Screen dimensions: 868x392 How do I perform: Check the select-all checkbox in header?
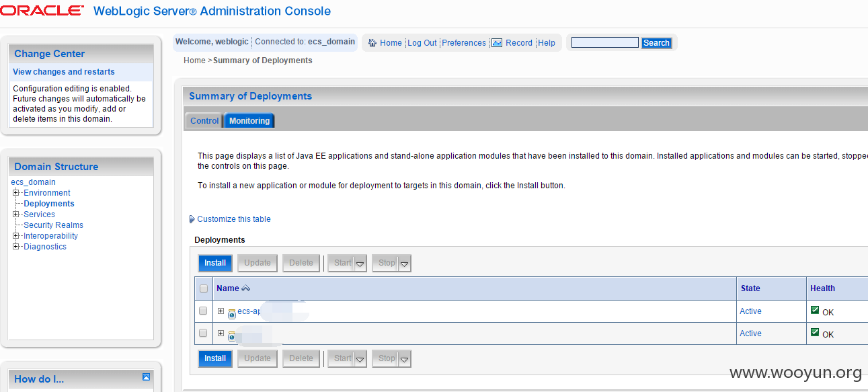(x=204, y=288)
